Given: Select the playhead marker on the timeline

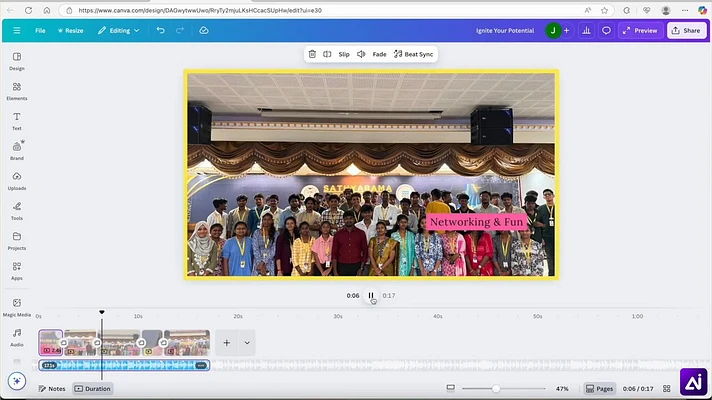Looking at the screenshot, I should (x=102, y=312).
